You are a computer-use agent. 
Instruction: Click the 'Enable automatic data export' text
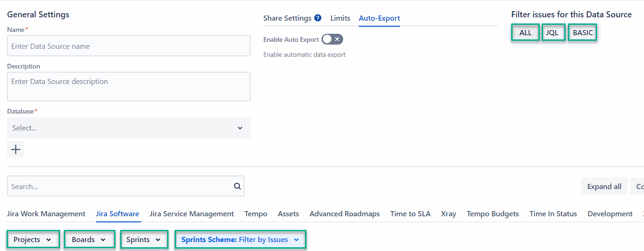point(304,55)
